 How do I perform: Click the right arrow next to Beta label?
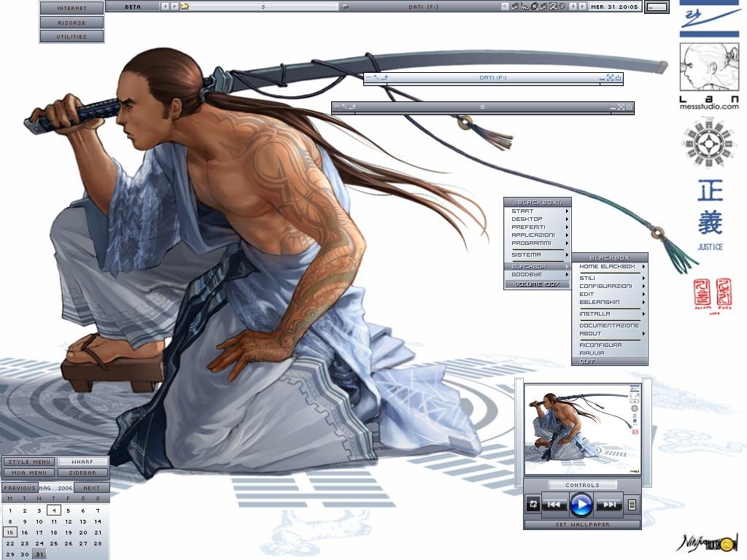174,7
